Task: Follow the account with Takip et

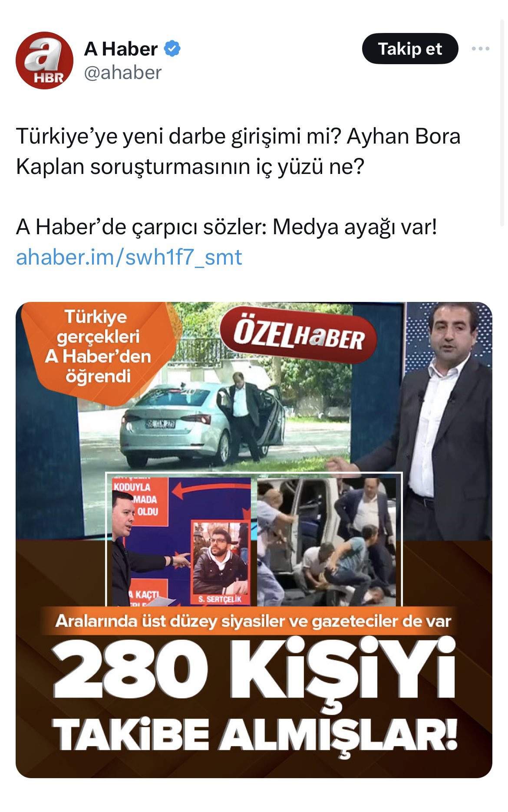Action: point(410,49)
